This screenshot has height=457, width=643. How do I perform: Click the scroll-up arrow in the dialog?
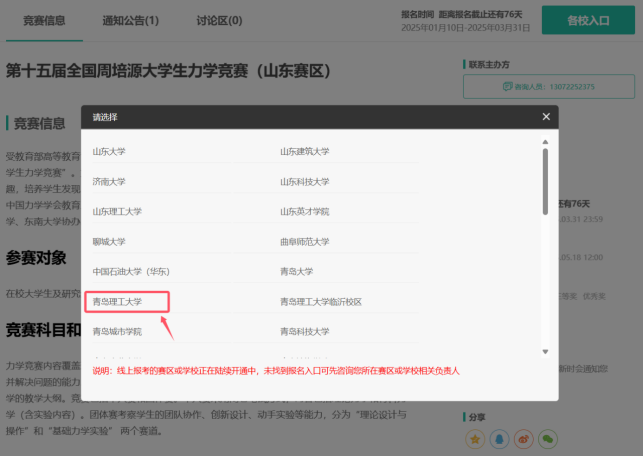(x=545, y=142)
